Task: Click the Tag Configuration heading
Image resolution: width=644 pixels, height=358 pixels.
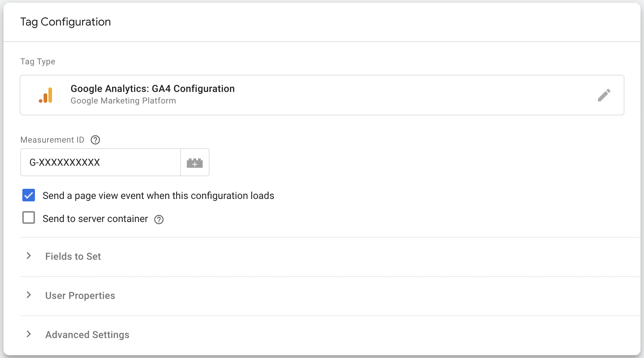Action: click(65, 22)
